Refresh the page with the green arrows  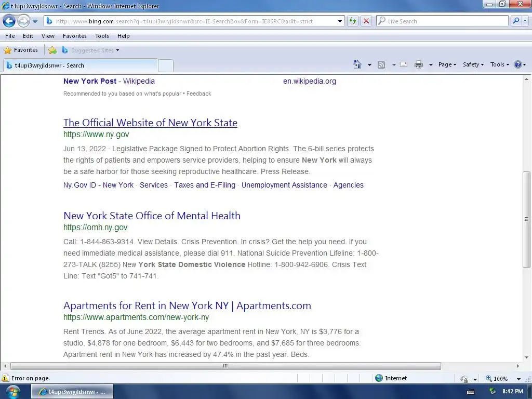click(353, 21)
